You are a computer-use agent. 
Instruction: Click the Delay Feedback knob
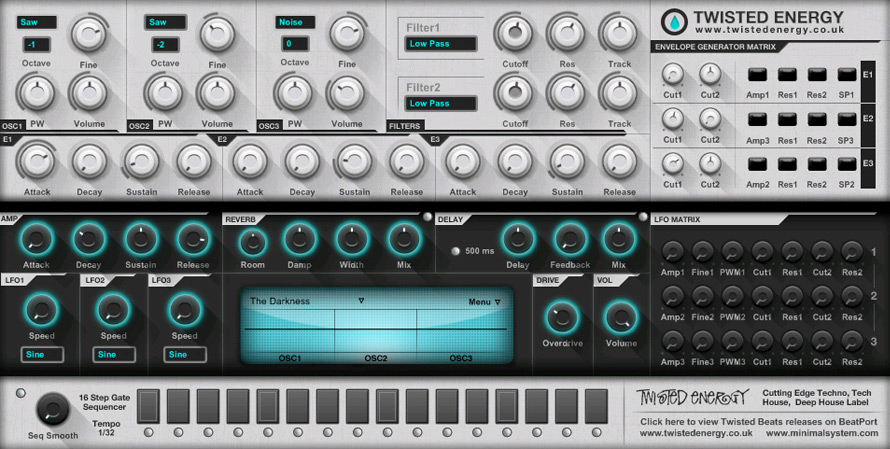[x=570, y=240]
